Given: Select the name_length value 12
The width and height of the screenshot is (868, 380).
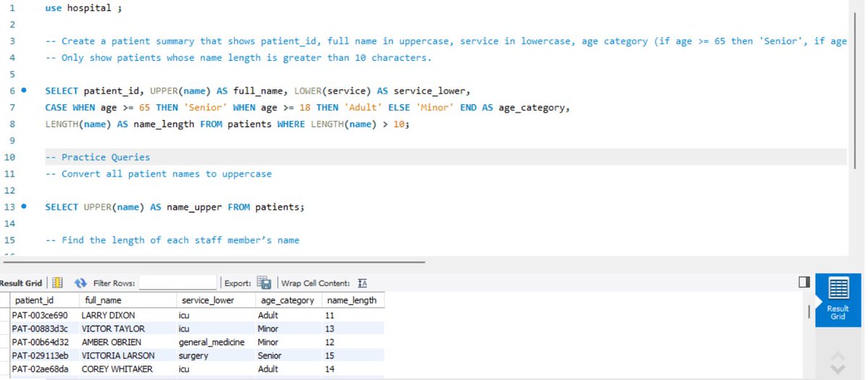Looking at the screenshot, I should (x=353, y=342).
